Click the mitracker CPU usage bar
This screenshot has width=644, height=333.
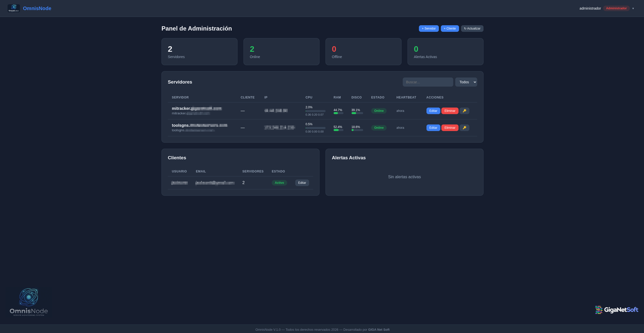pos(315,111)
